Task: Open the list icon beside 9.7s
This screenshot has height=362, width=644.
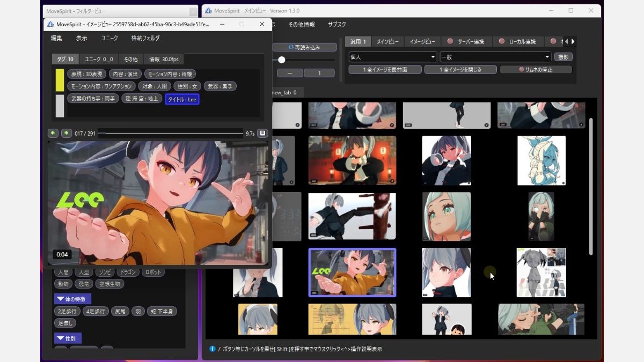Action: (x=262, y=133)
